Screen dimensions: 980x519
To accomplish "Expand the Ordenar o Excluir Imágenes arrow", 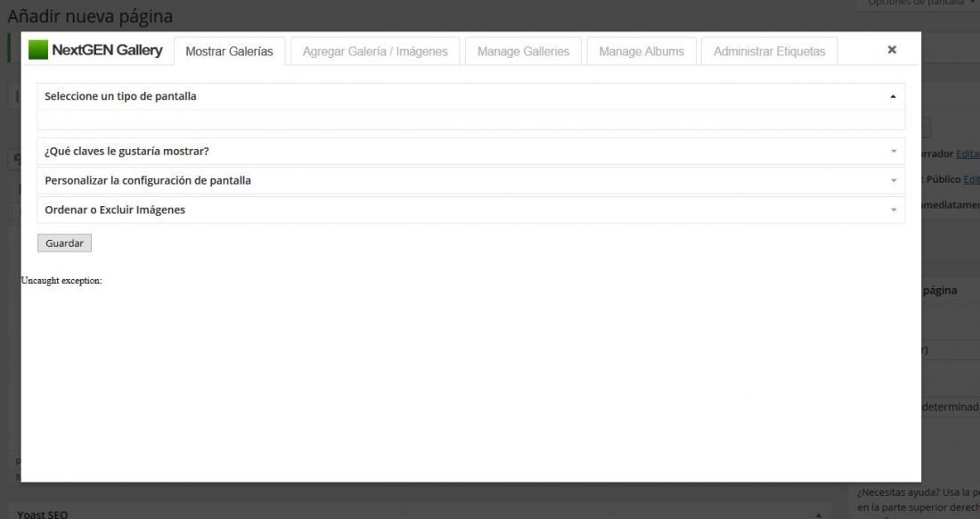I will point(893,210).
